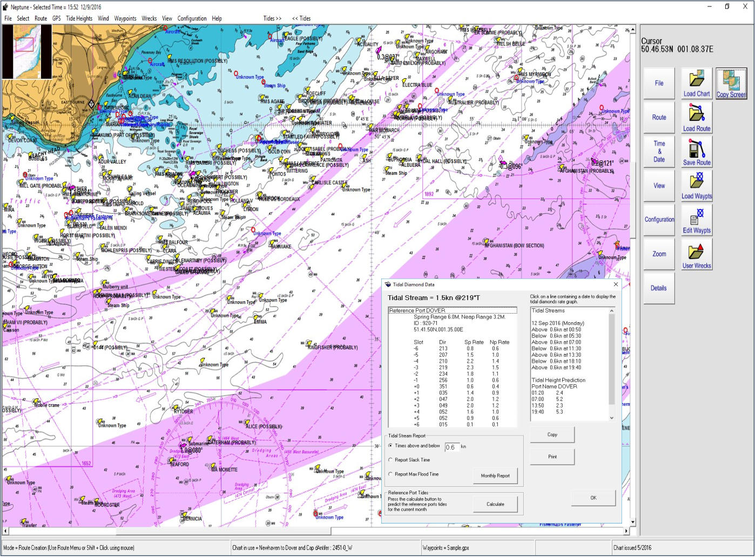756x557 pixels.
Task: Advance tide time with 'Tides >>'
Action: pyautogui.click(x=272, y=18)
